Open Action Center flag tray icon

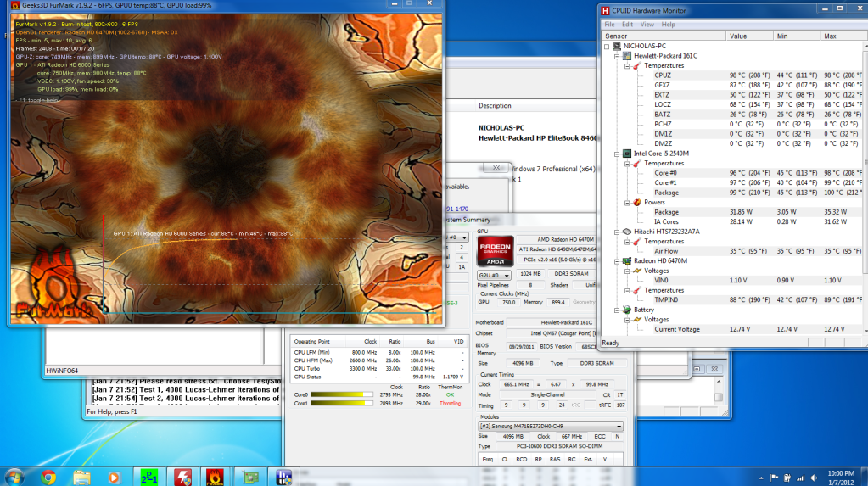coord(774,478)
